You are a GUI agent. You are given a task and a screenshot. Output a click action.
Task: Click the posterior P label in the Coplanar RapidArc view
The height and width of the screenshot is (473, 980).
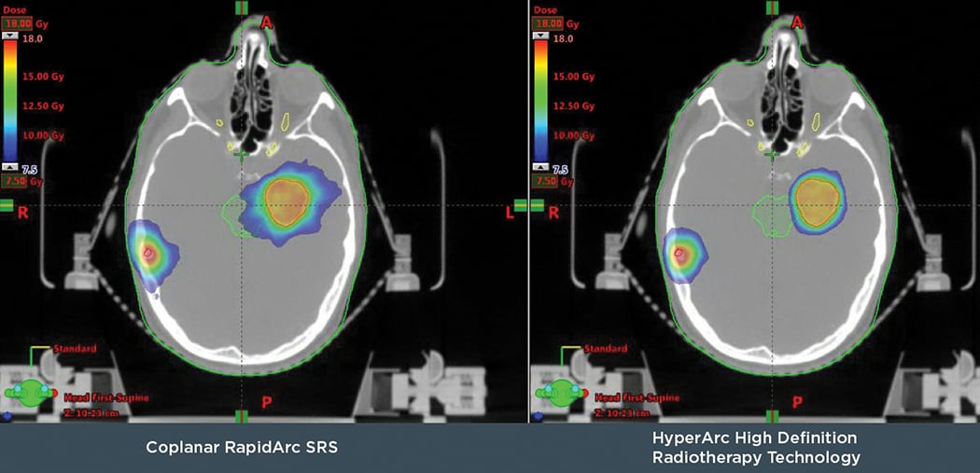pyautogui.click(x=266, y=402)
